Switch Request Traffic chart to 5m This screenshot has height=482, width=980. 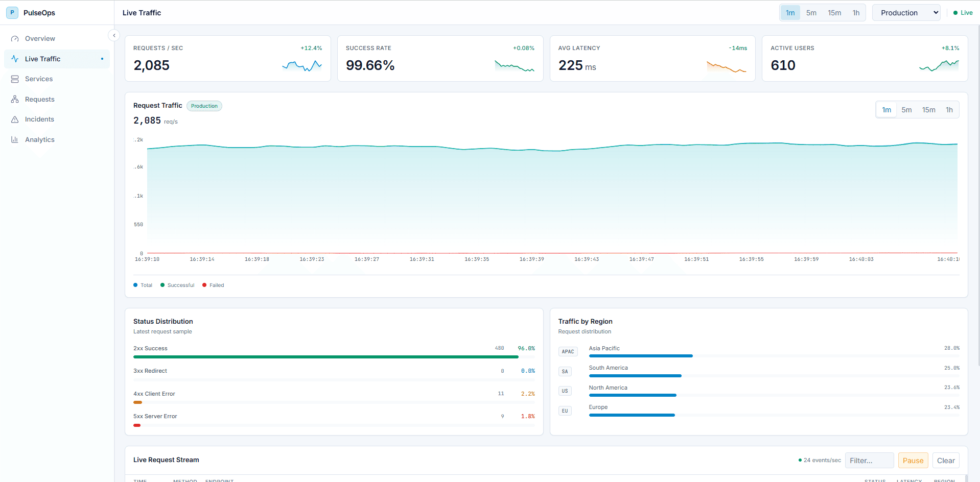[906, 110]
